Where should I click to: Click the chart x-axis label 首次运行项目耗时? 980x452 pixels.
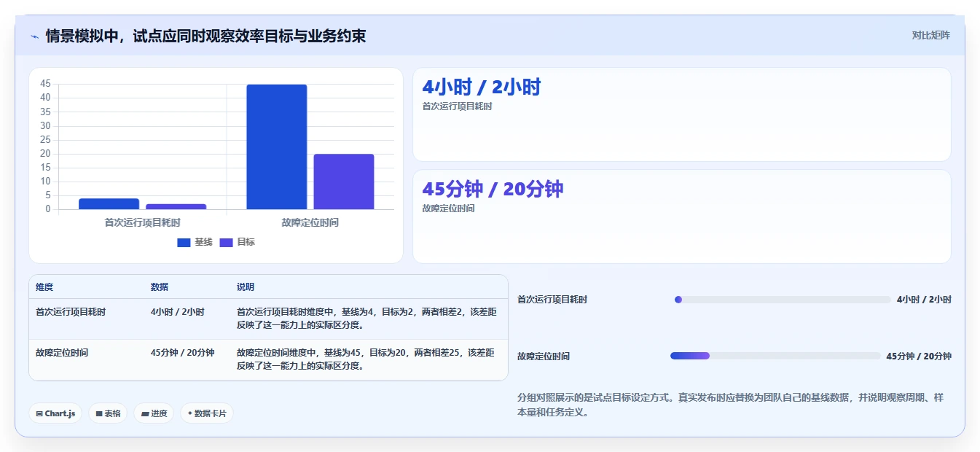click(143, 222)
